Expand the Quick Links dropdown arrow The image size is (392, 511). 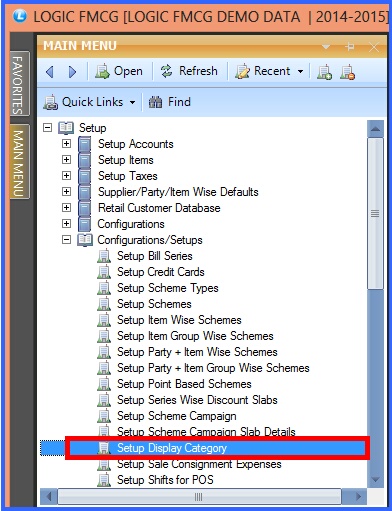click(132, 102)
